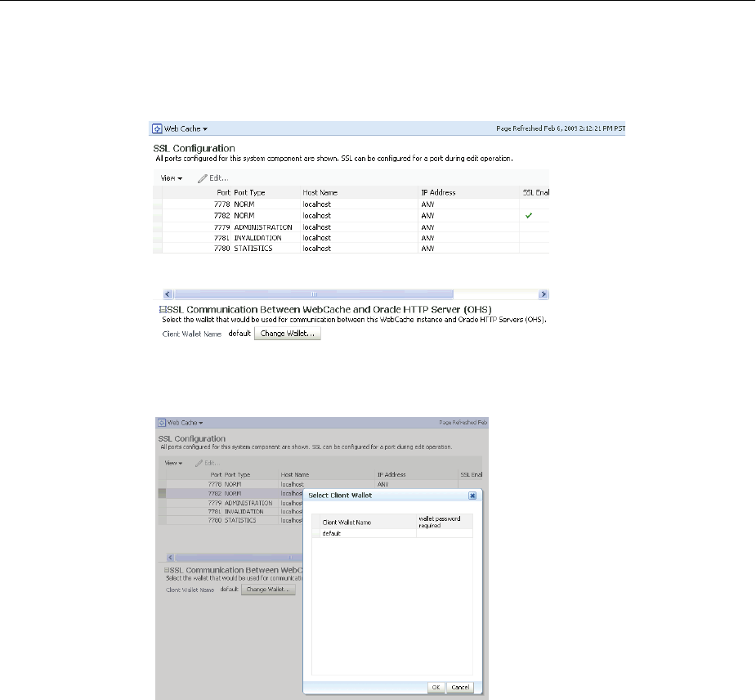Click the right scroll arrow of top table scrollbar

[544, 294]
